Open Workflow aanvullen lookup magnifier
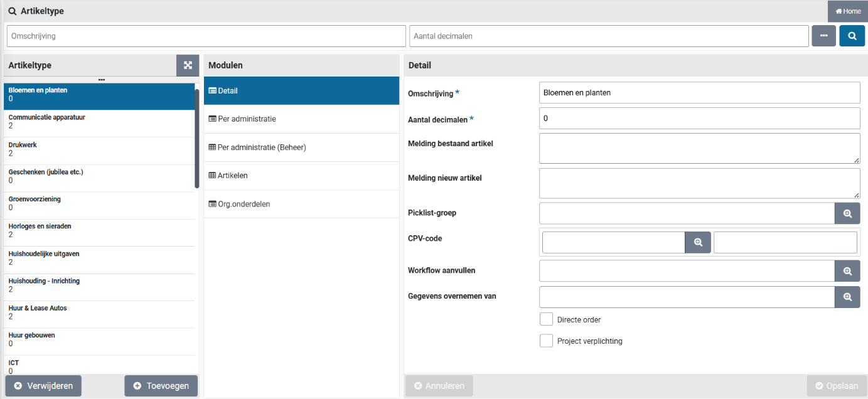This screenshot has height=399, width=868. pyautogui.click(x=847, y=271)
